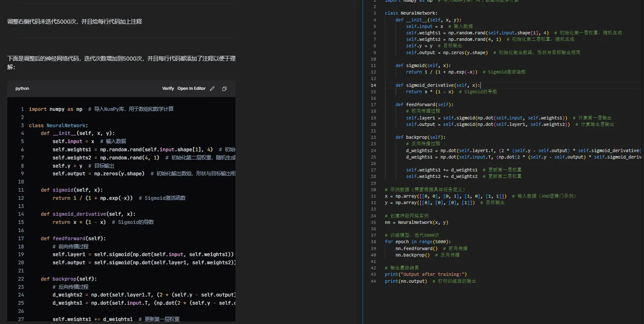Click def sigmoid on line 11 of chat code block

pyautogui.click(x=72, y=190)
